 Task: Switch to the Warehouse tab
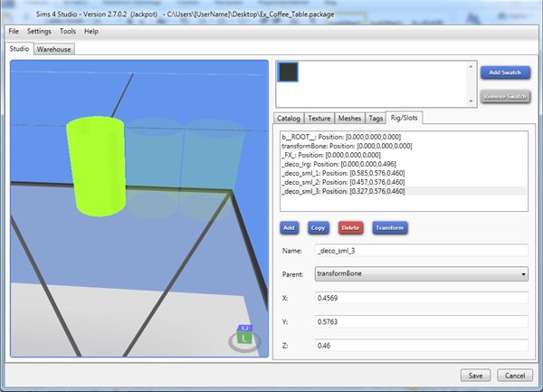pyautogui.click(x=54, y=49)
